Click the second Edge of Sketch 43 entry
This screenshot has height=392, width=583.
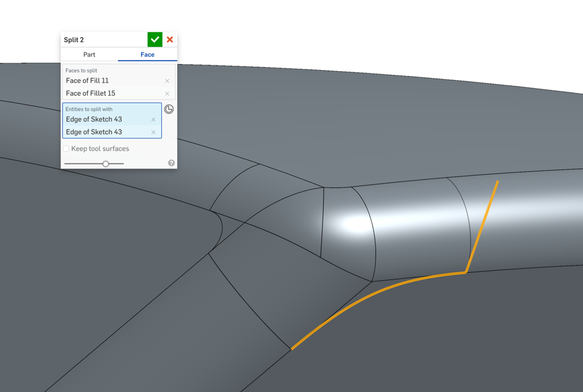coord(94,132)
